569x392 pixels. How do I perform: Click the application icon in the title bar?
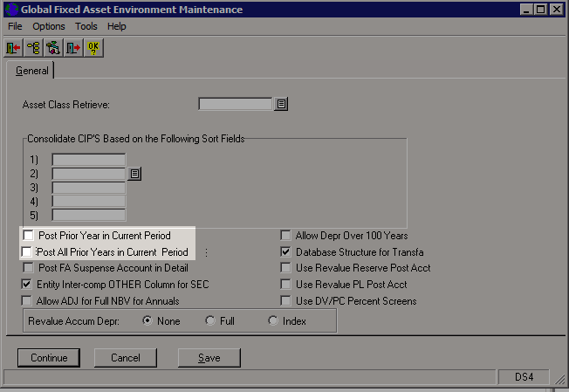[11, 10]
